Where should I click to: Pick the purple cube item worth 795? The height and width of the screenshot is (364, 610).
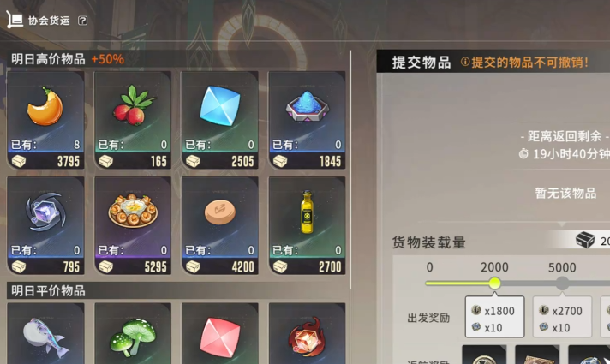point(46,225)
